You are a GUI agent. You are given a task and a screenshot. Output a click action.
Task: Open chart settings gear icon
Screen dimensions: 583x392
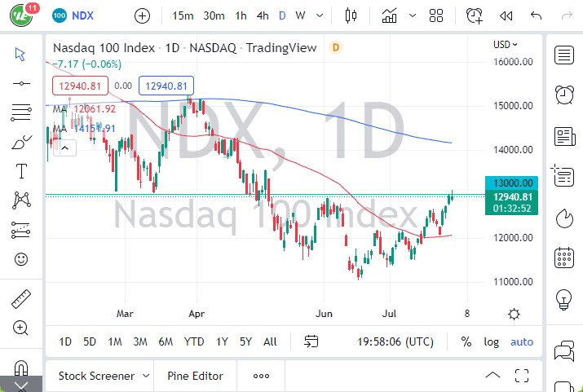coord(515,314)
